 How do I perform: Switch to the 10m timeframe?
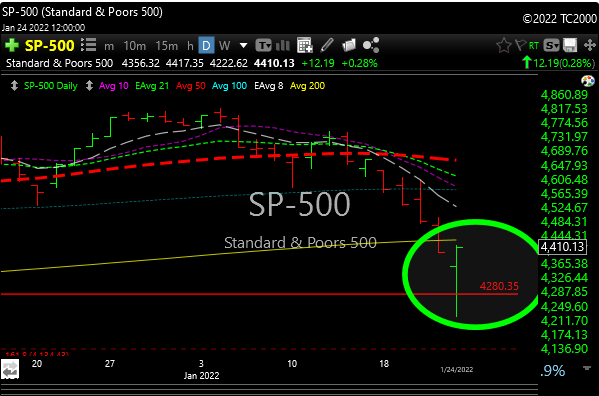tap(134, 46)
